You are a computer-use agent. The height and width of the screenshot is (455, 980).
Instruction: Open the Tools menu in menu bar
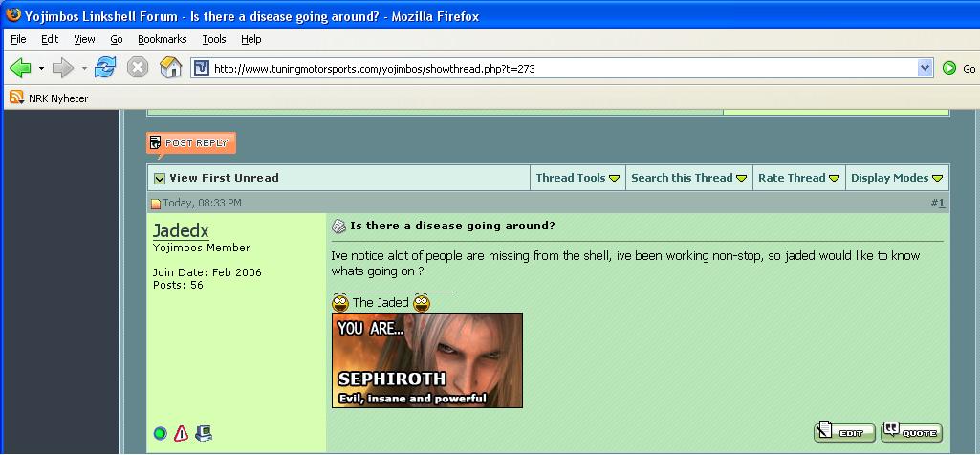[213, 39]
